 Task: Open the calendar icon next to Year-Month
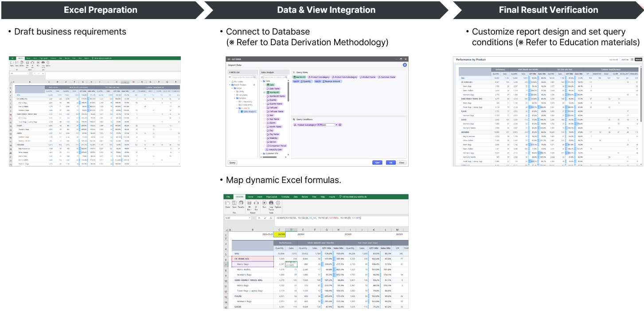click(632, 59)
